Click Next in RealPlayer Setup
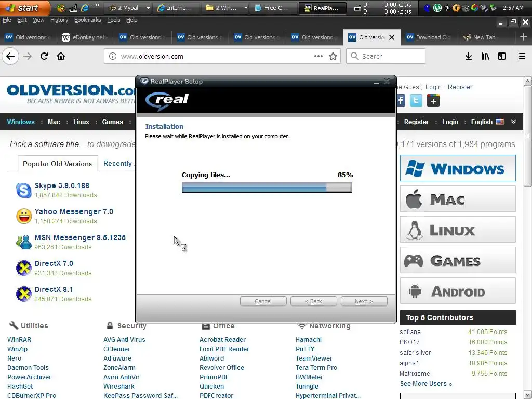The image size is (532, 399). (x=364, y=301)
